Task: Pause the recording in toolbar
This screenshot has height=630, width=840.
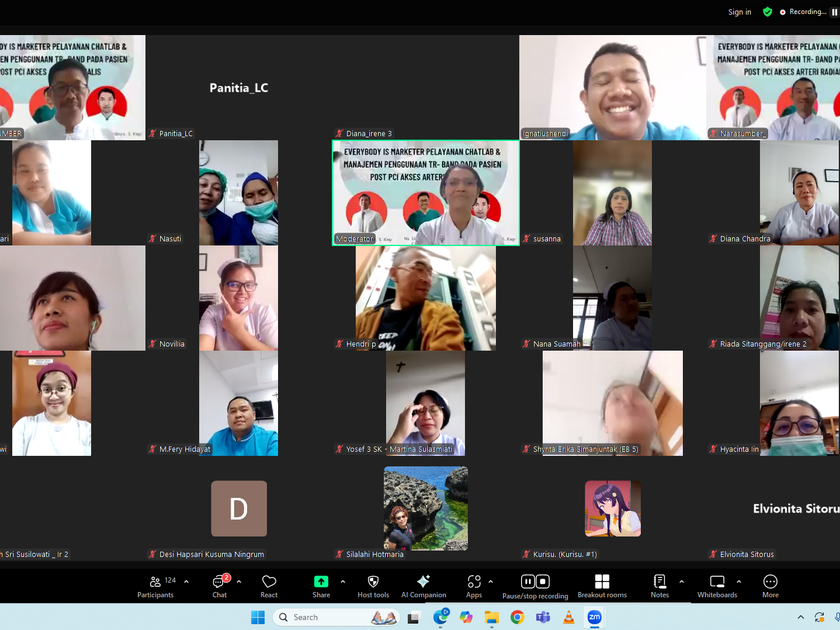Action: tap(527, 581)
